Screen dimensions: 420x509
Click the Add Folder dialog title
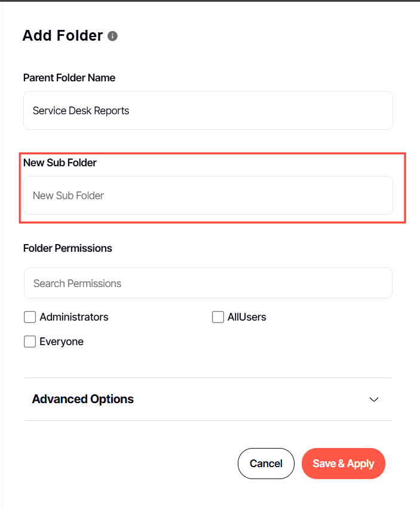click(63, 36)
